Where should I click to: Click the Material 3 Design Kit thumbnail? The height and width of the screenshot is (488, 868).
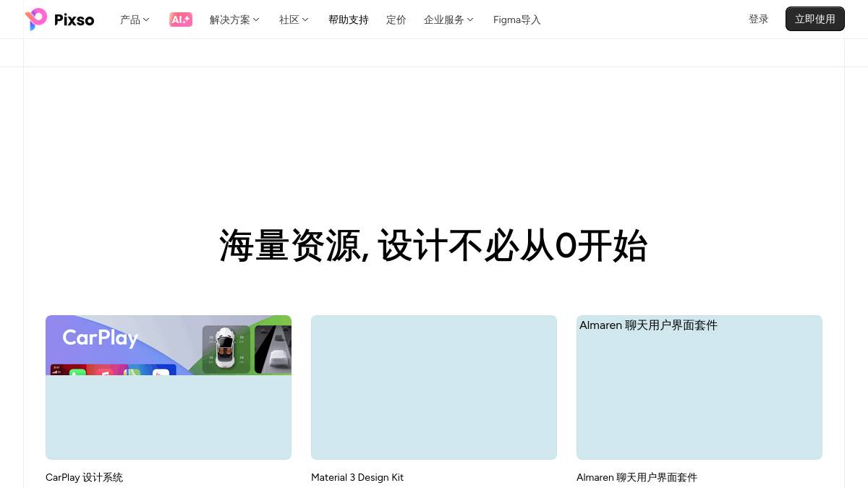click(433, 388)
